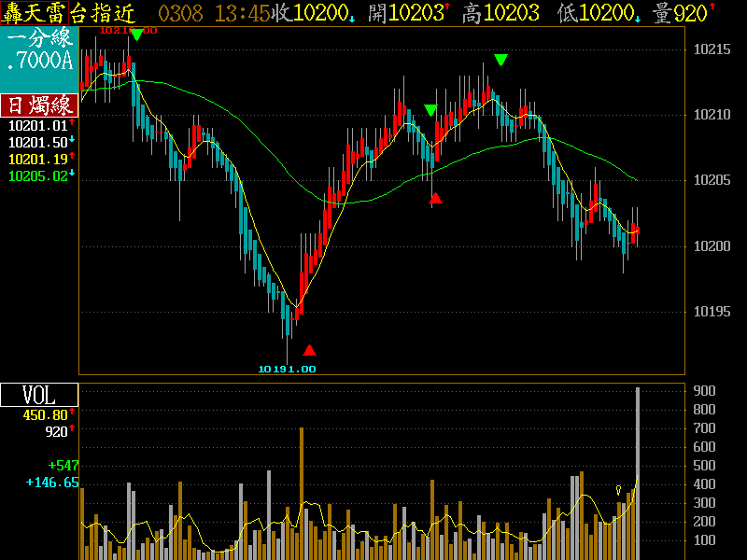Screen dimensions: 747x560
Task: Click the cyan down arrow beside 10205.02
Action: pyautogui.click(x=72, y=175)
